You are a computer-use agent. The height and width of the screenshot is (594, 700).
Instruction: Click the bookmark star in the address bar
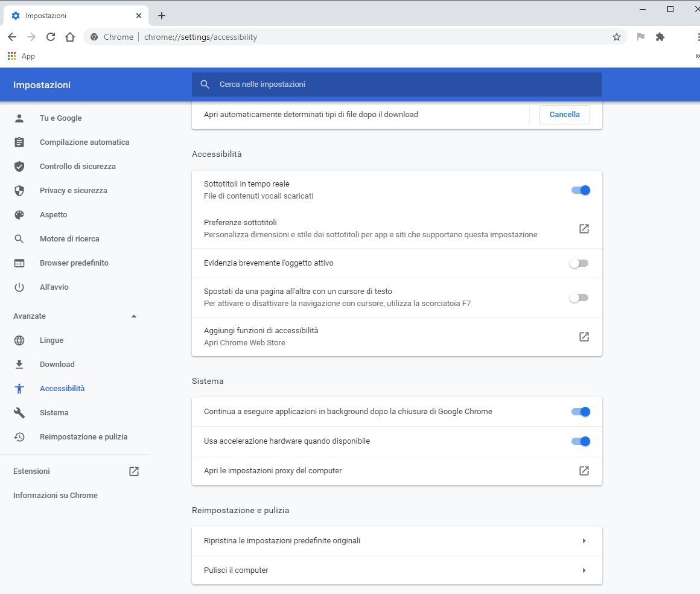tap(616, 37)
